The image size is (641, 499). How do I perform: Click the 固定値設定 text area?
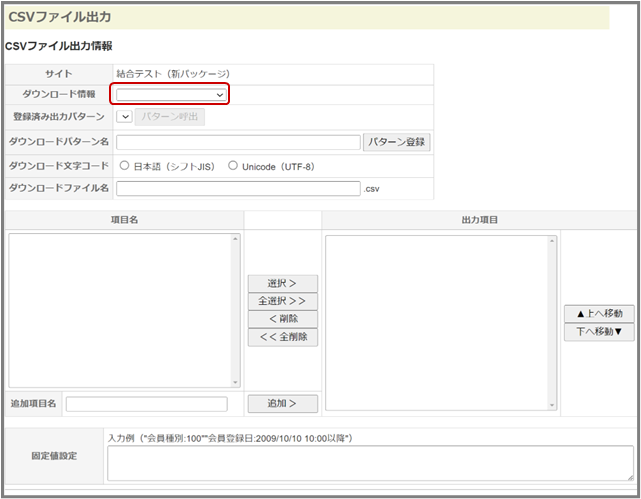pos(370,463)
